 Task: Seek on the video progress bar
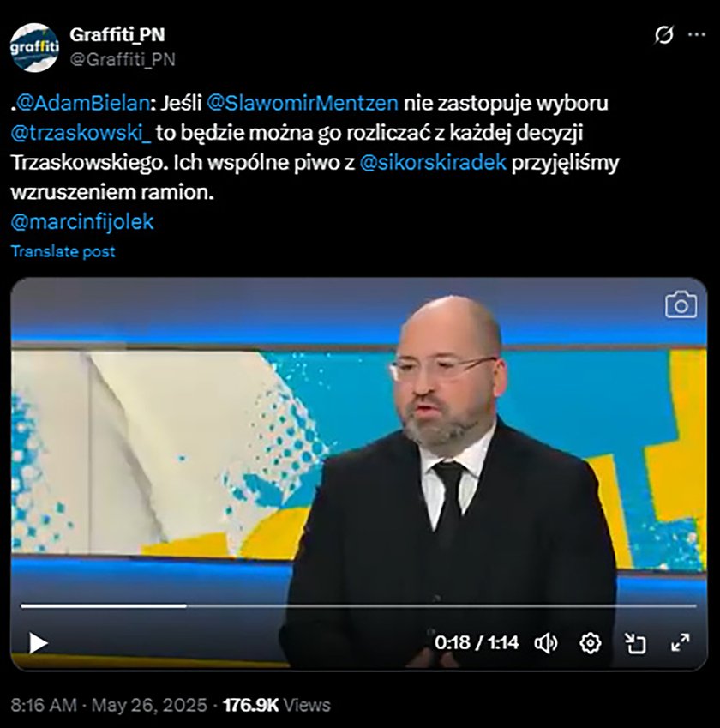358,606
